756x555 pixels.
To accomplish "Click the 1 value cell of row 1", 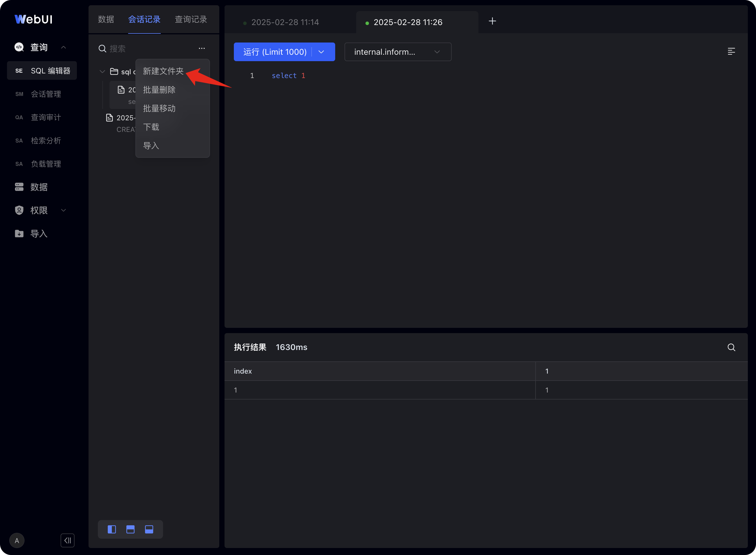I will click(x=642, y=390).
